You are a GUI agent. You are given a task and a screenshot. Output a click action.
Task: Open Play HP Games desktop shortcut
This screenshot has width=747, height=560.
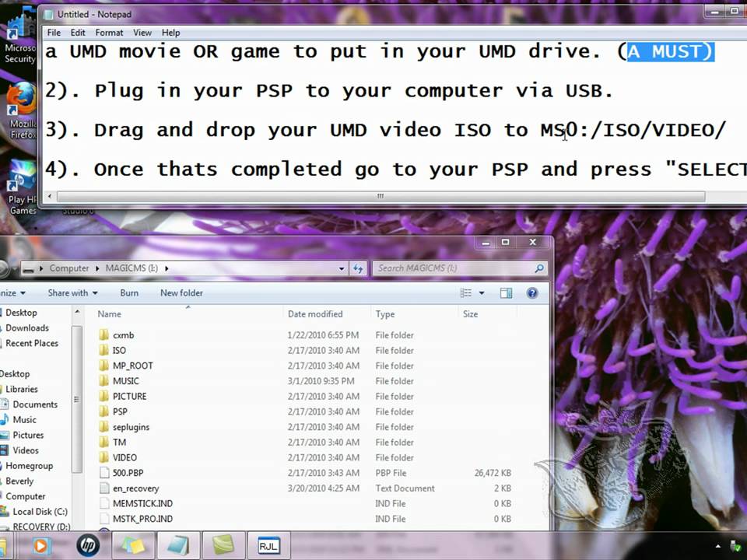[x=22, y=187]
